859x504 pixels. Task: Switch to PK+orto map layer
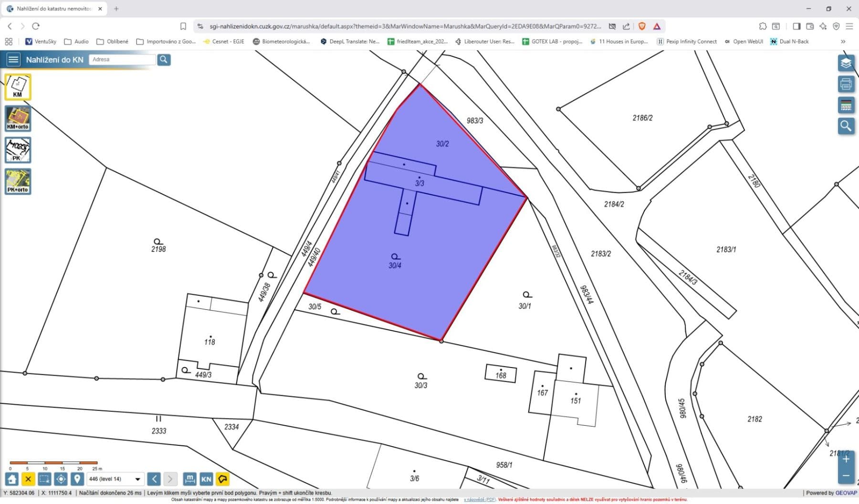[17, 182]
